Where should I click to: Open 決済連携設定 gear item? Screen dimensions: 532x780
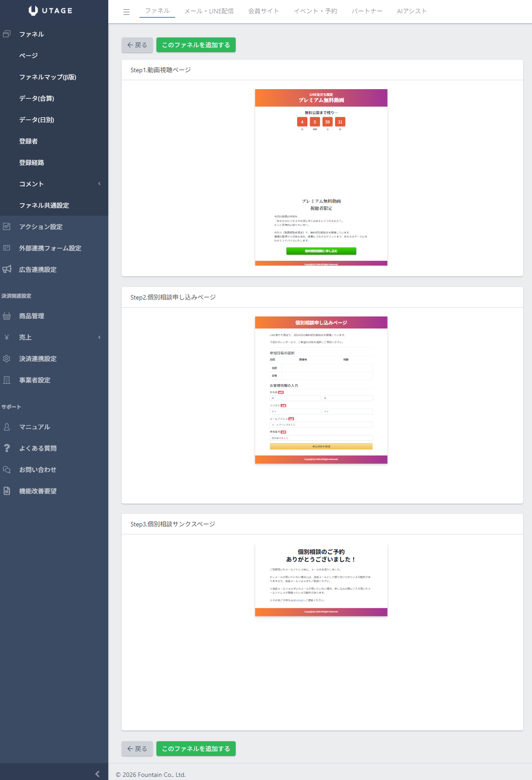(x=37, y=359)
